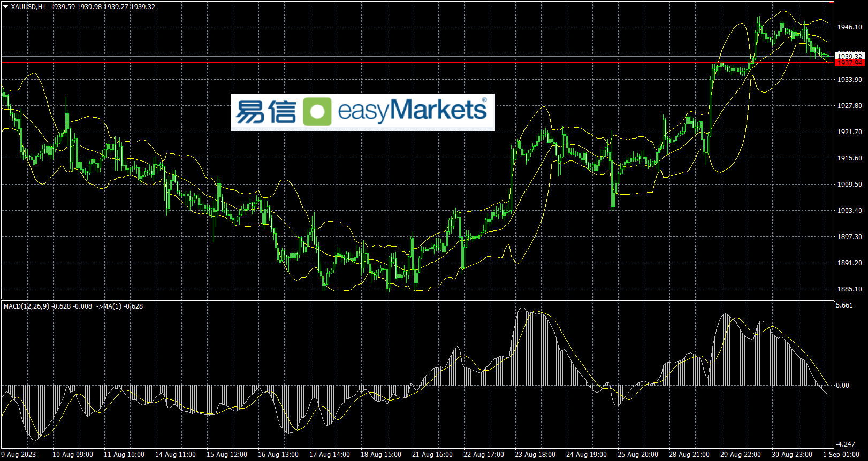The height and width of the screenshot is (461, 868).
Task: Click the 1915.60 price axis label
Action: [x=850, y=158]
